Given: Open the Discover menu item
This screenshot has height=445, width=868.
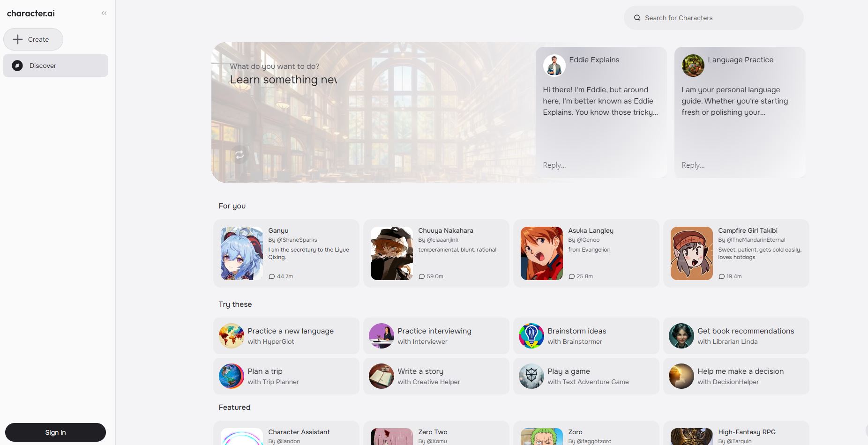Looking at the screenshot, I should pyautogui.click(x=55, y=66).
